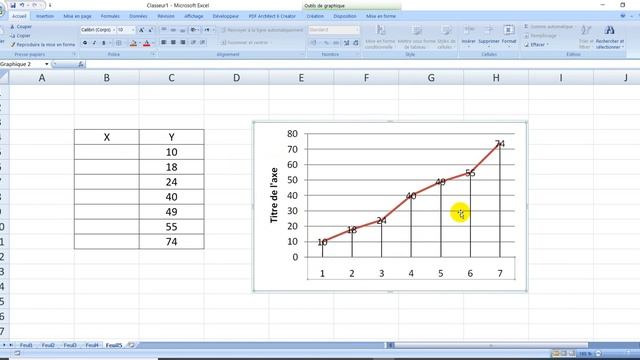Click the data label 74 on chart
640x360 pixels.
[x=500, y=144]
